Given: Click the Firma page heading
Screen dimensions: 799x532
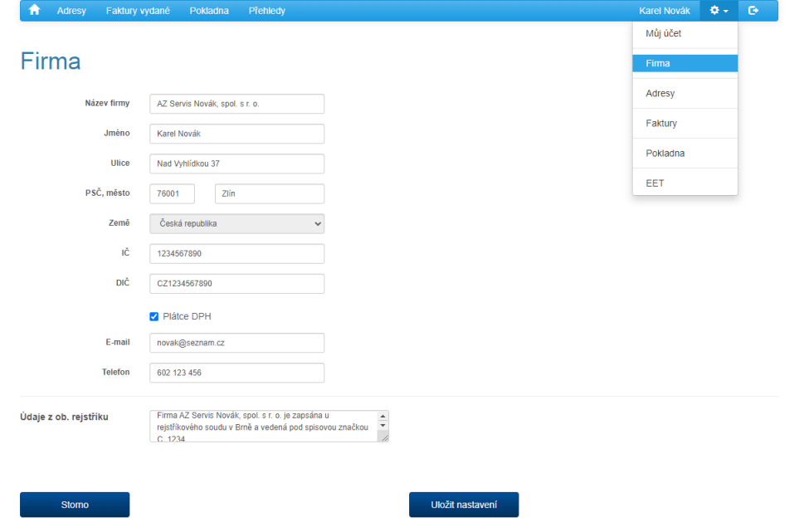Looking at the screenshot, I should coord(51,61).
